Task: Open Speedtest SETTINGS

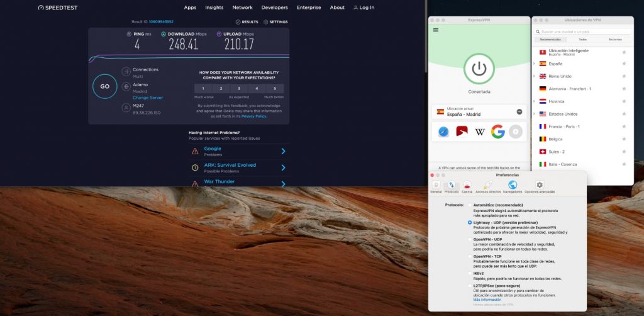Action: click(x=275, y=22)
